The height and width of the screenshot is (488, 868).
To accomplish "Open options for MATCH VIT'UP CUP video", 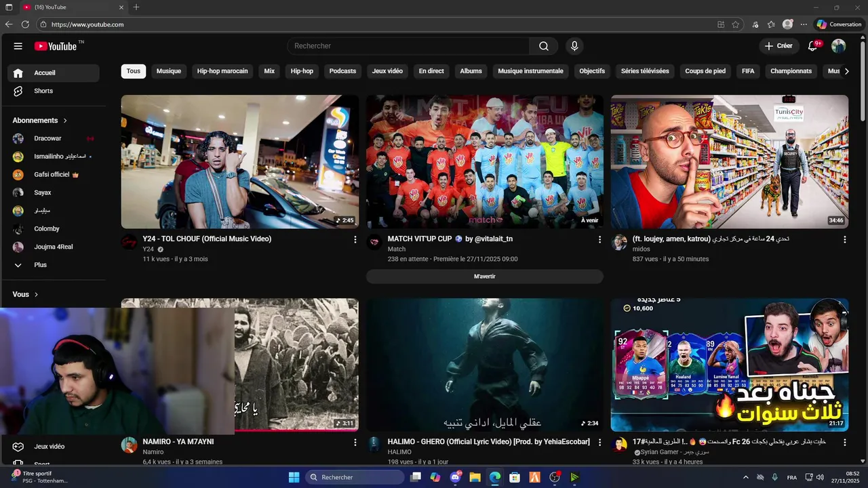I will coord(599,239).
